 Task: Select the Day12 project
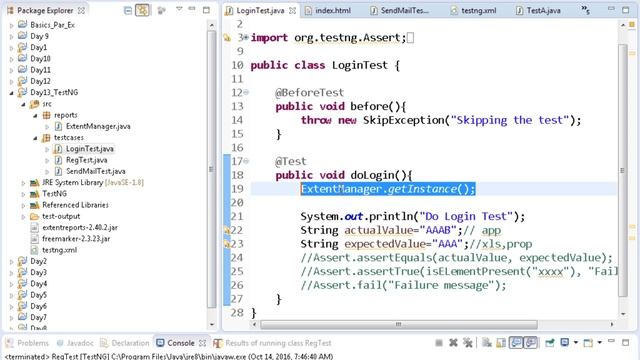[40, 81]
